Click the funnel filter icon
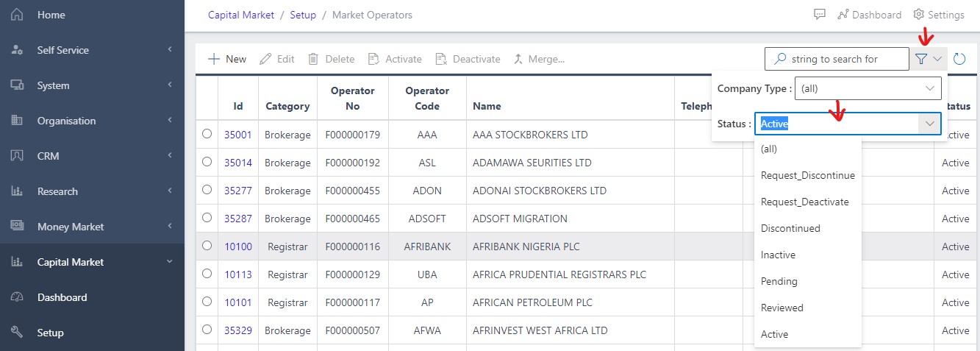 (921, 59)
